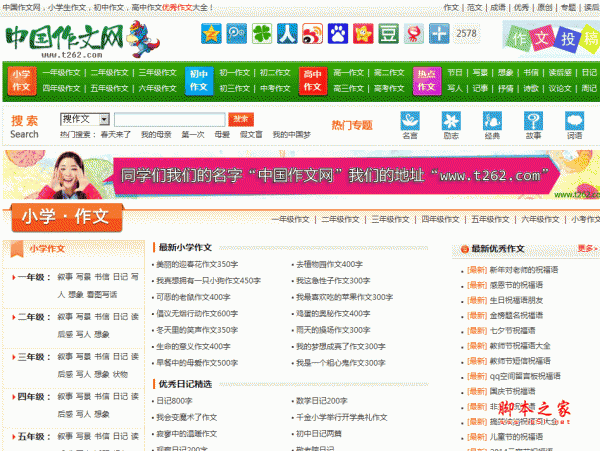This screenshot has height=451, width=600.
Task: Click hot search term 春天来了
Action: pyautogui.click(x=116, y=135)
